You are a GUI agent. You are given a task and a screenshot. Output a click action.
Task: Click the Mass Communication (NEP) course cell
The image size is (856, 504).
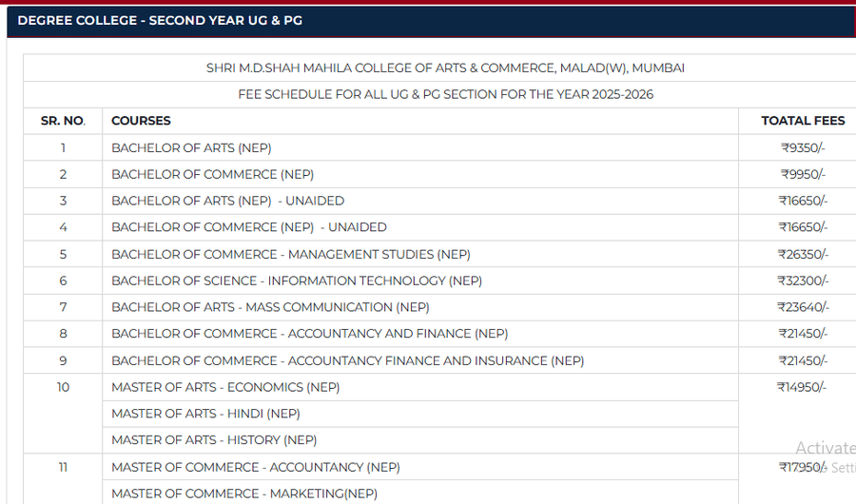[x=270, y=307]
